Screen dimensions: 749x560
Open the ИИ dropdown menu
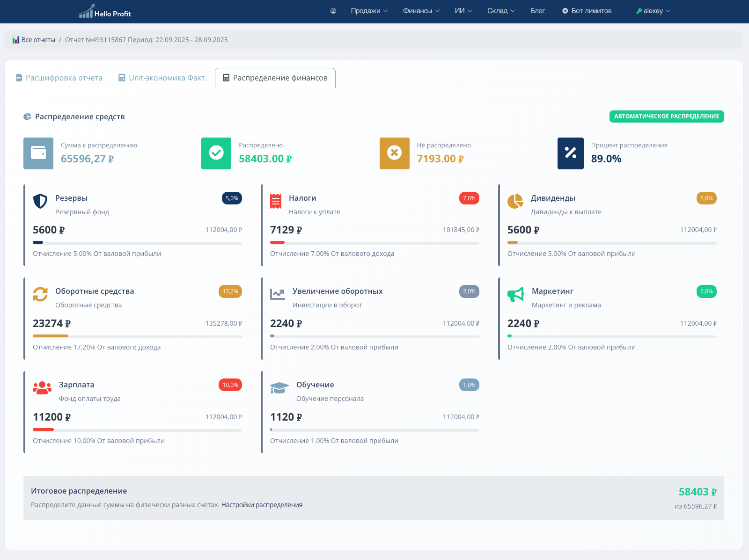pyautogui.click(x=463, y=11)
